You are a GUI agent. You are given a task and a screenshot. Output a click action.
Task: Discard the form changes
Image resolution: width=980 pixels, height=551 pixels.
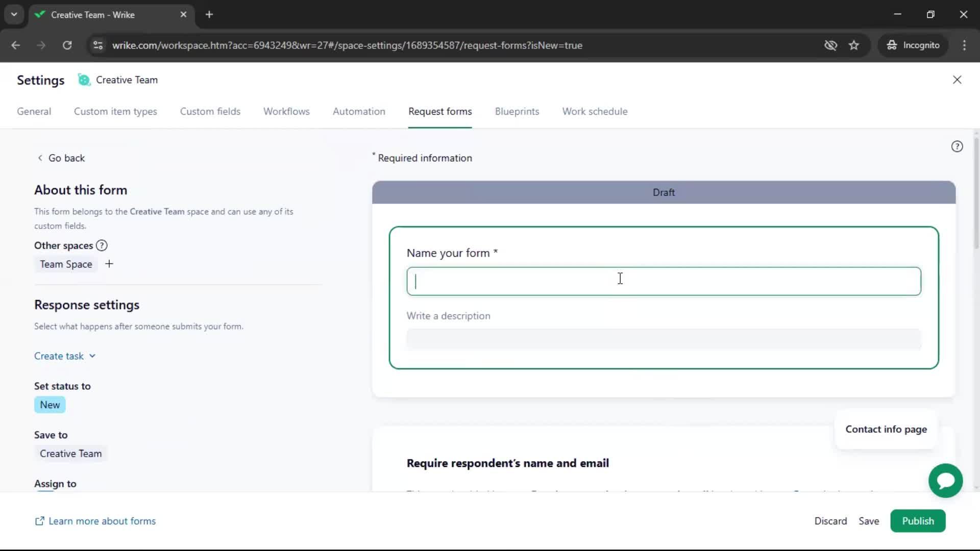click(x=830, y=521)
